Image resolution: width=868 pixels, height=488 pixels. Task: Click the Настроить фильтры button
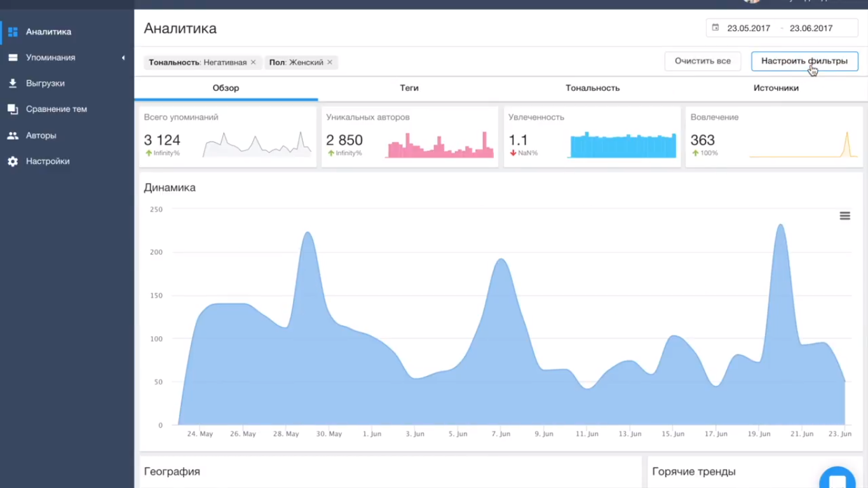click(804, 61)
